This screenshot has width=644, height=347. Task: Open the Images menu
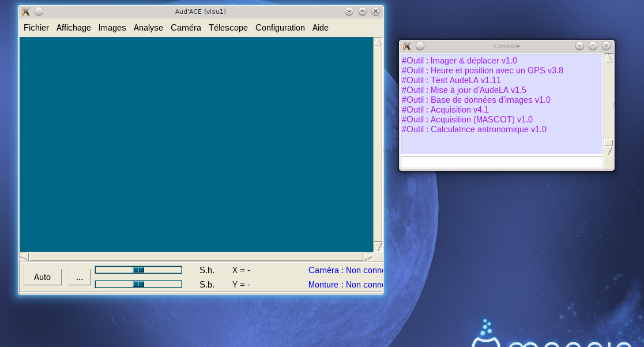[x=112, y=28]
